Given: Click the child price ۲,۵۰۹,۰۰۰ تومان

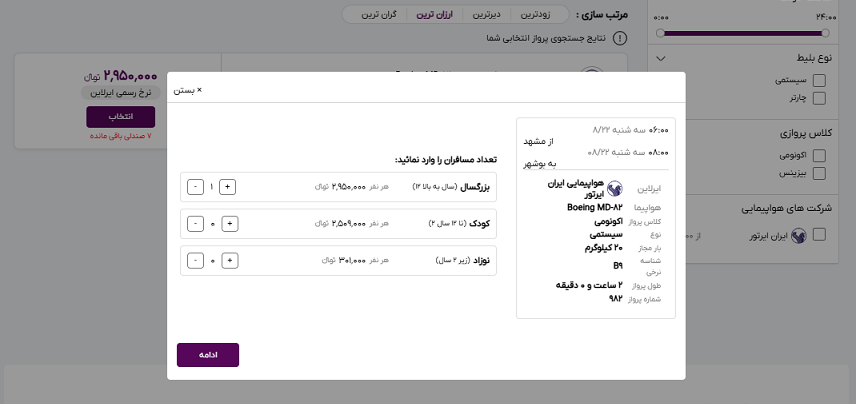Looking at the screenshot, I should tap(340, 223).
